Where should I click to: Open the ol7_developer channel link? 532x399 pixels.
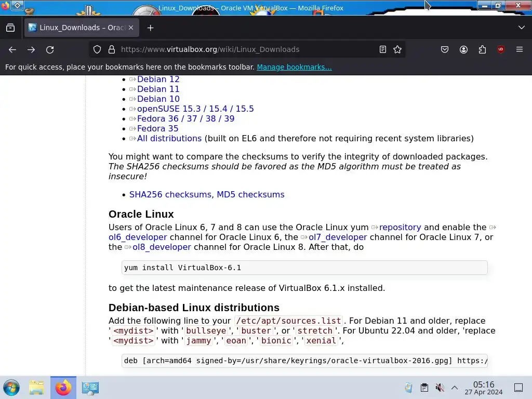point(338,237)
